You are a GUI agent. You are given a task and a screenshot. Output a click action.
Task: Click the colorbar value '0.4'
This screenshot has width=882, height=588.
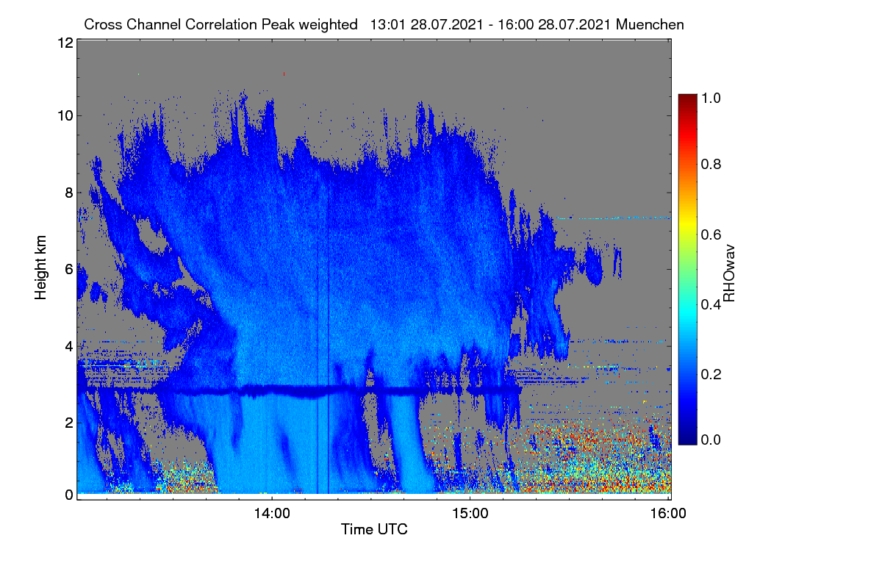[710, 304]
